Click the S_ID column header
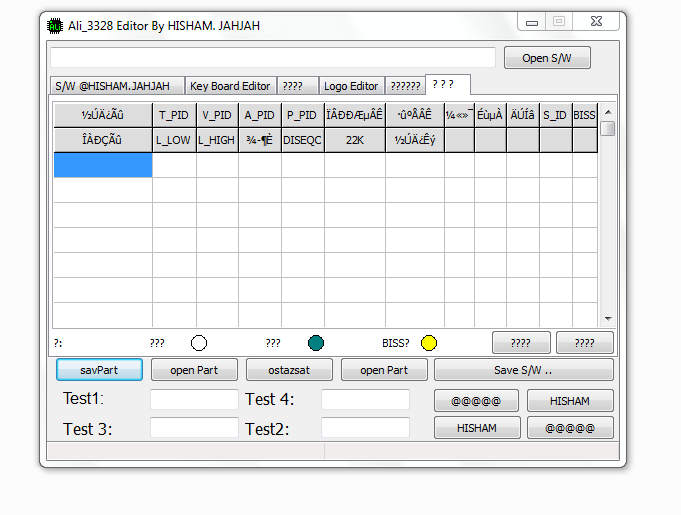The width and height of the screenshot is (681, 515). coord(555,115)
